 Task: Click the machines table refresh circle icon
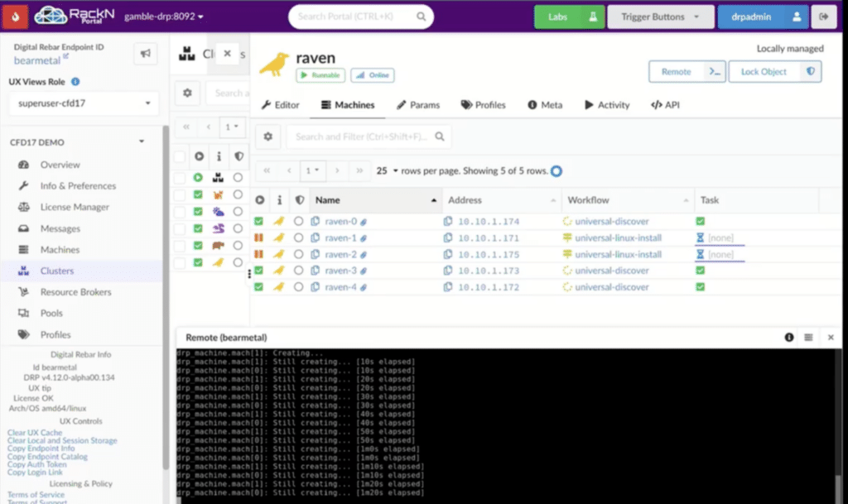[556, 171]
